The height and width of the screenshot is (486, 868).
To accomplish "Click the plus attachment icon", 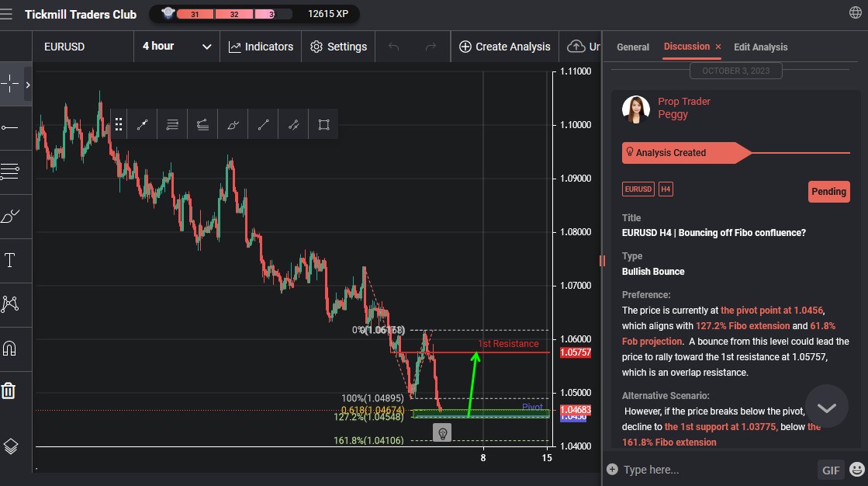I will click(x=612, y=470).
